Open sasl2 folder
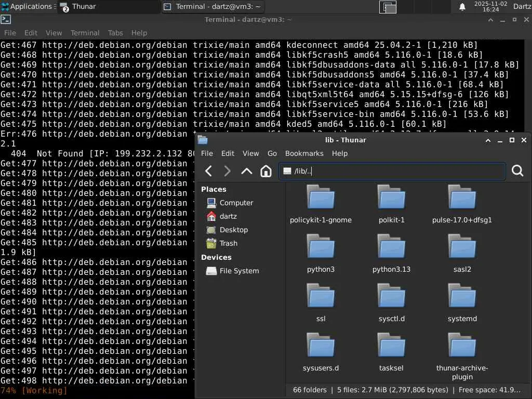The width and height of the screenshot is (532, 399). (x=462, y=254)
